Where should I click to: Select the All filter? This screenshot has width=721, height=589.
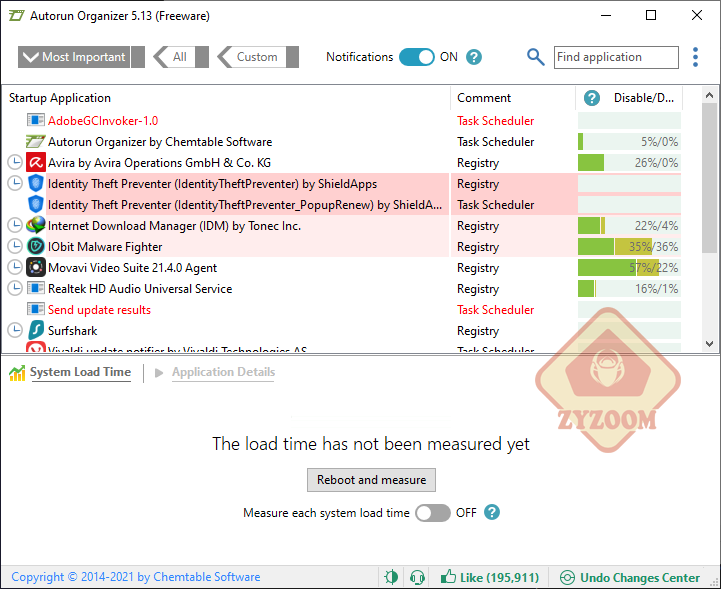coord(181,57)
